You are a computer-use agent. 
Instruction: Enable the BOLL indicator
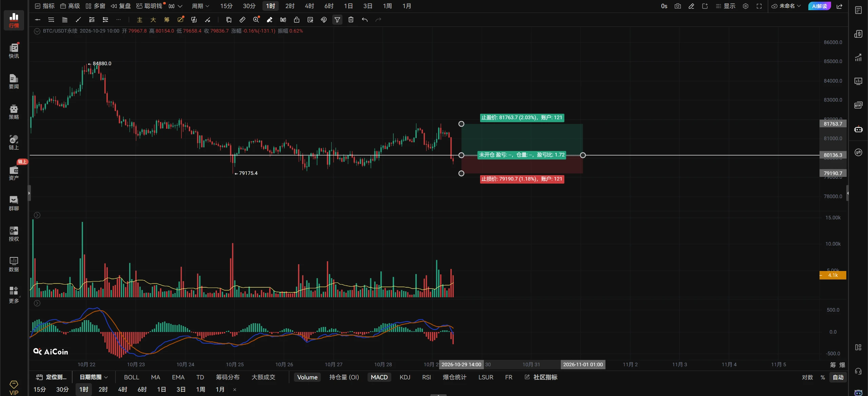[x=132, y=377]
